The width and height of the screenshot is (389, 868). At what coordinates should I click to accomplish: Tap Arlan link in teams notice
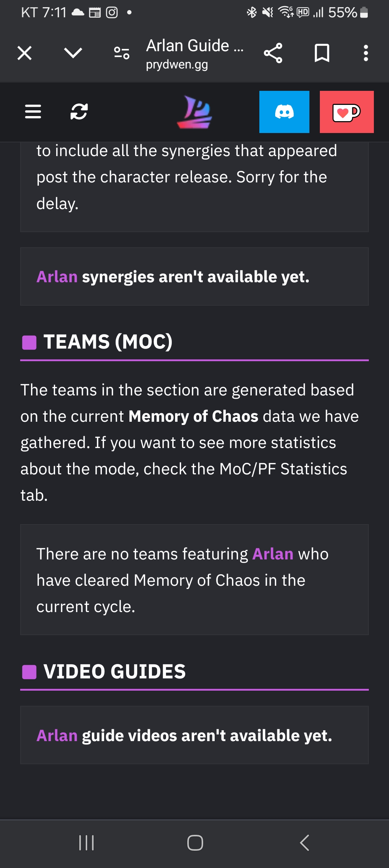(x=273, y=554)
